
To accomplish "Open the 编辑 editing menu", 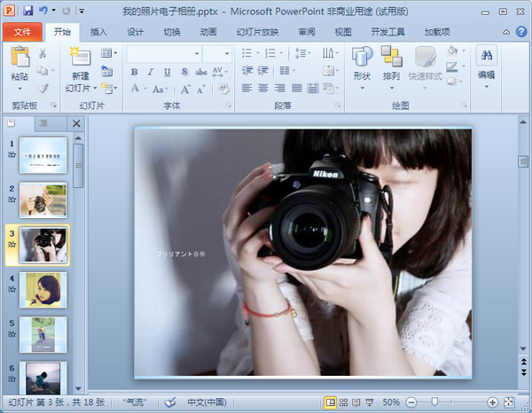I will point(487,66).
